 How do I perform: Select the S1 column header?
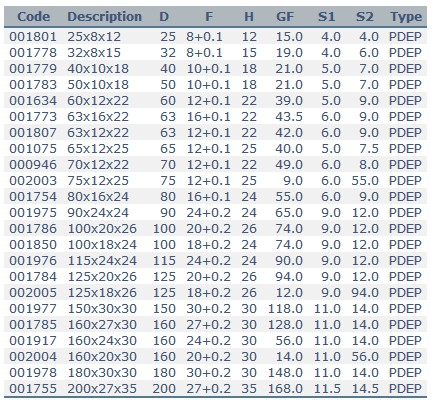326,16
